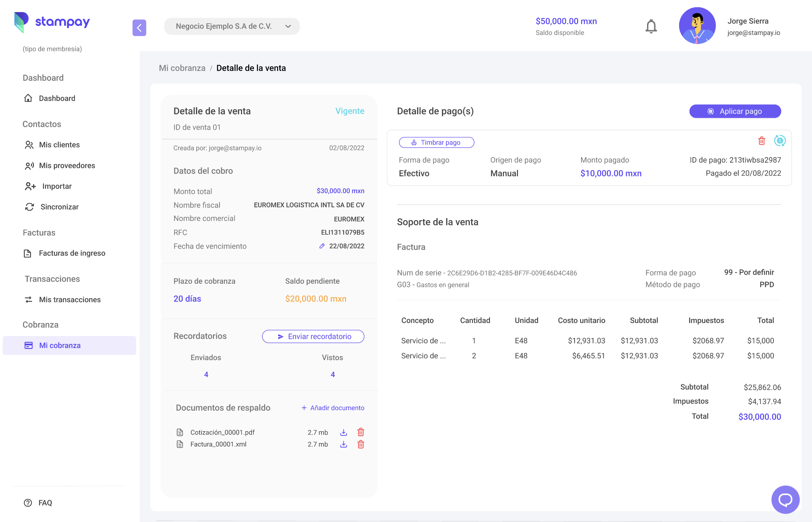Screen dimensions: 812x522
Task: Delete Factura_00001.xml with the trash icon
Action: 360,444
